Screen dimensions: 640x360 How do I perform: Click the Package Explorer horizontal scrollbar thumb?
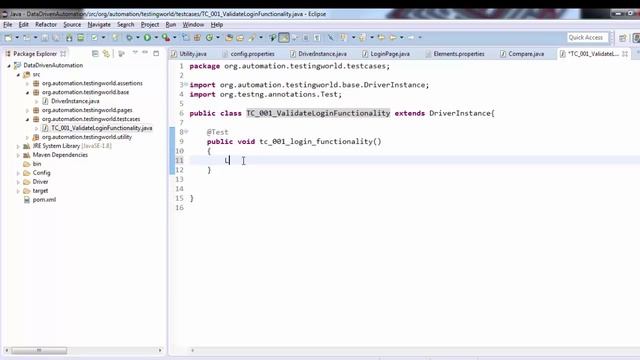point(39,350)
